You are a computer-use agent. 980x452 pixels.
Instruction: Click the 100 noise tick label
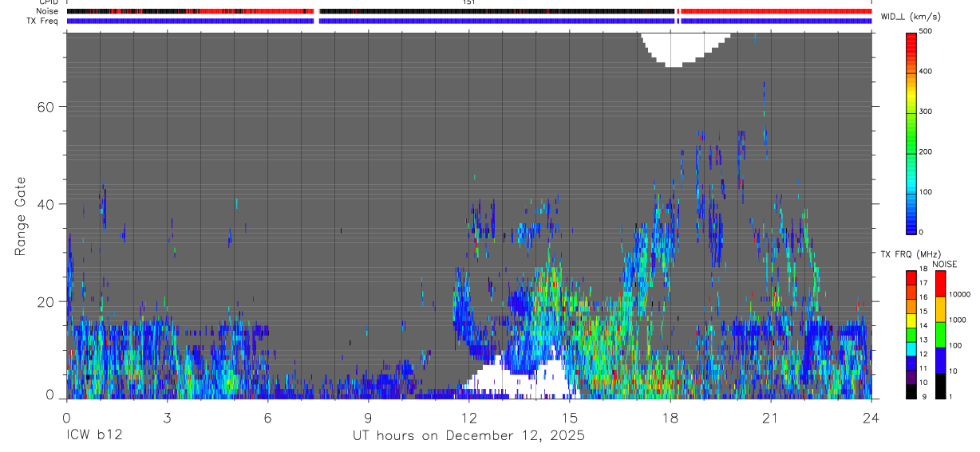[955, 345]
